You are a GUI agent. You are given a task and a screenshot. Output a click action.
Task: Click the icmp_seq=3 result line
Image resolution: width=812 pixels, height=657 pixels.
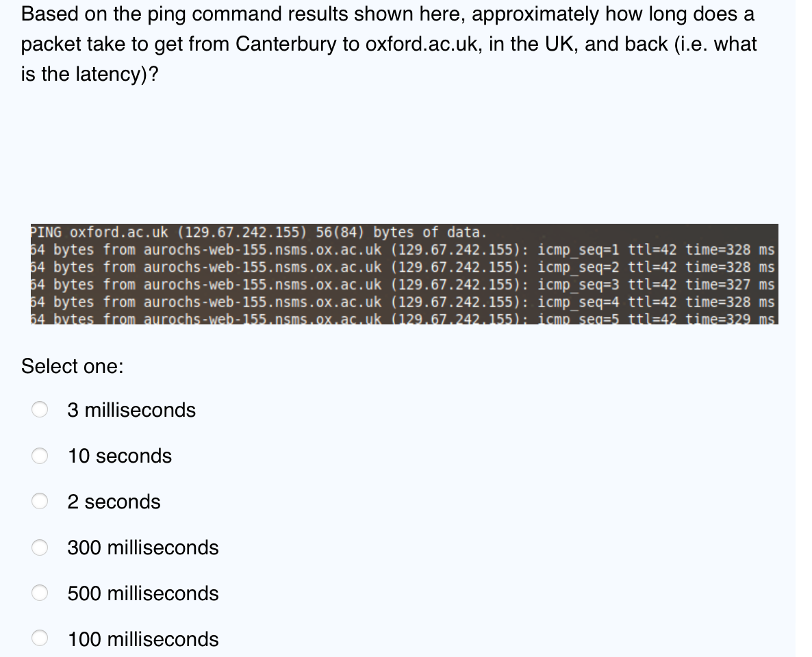point(403,285)
